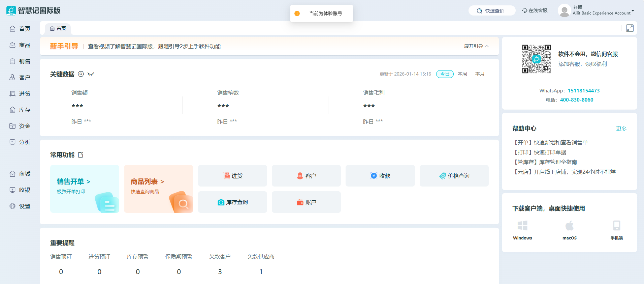Expand the 新手引导 guide panel
This screenshot has height=284, width=644.
pos(476,46)
